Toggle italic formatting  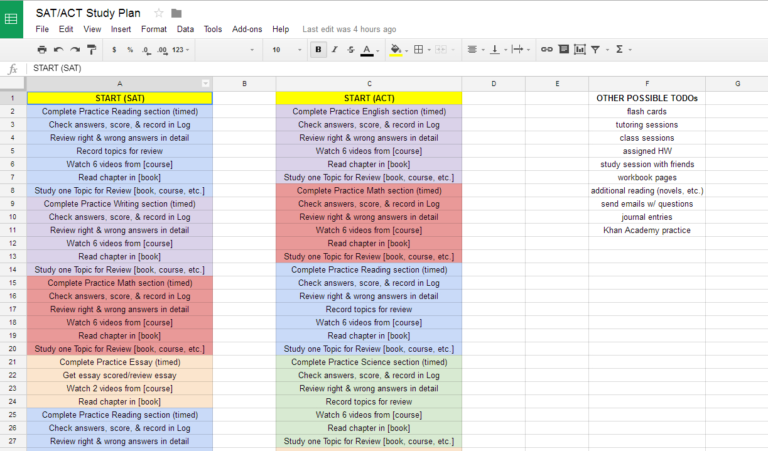335,49
